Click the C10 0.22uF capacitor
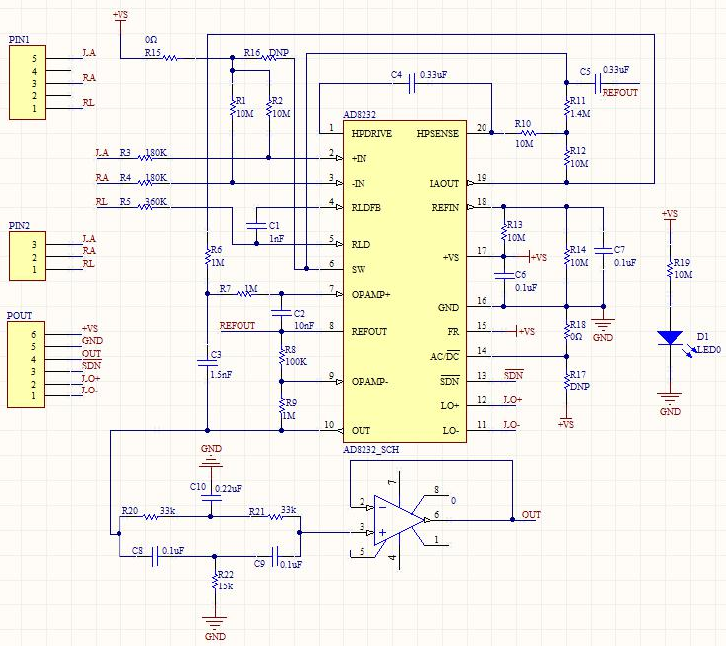Image resolution: width=726 pixels, height=646 pixels. tap(211, 498)
